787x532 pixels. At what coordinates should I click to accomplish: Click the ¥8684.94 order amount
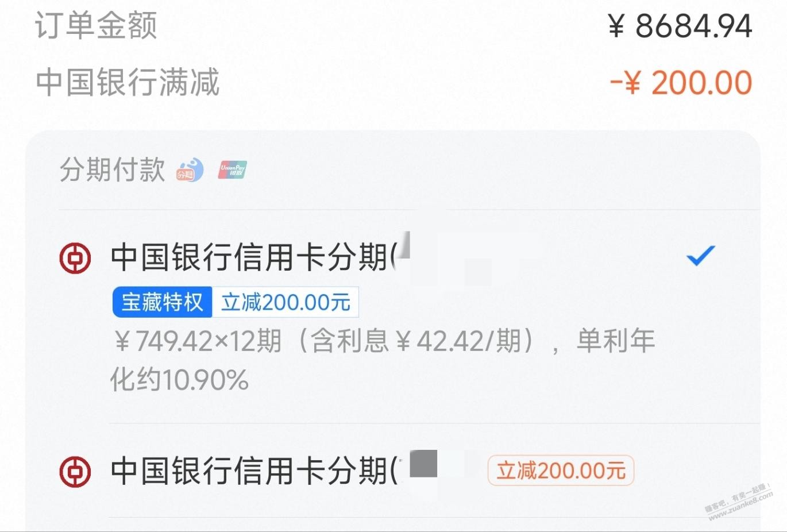680,26
